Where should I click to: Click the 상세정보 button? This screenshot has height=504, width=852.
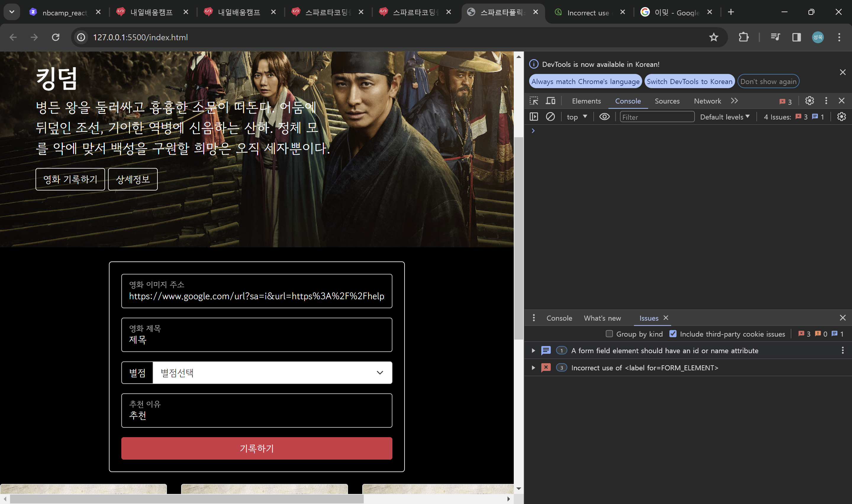[133, 179]
